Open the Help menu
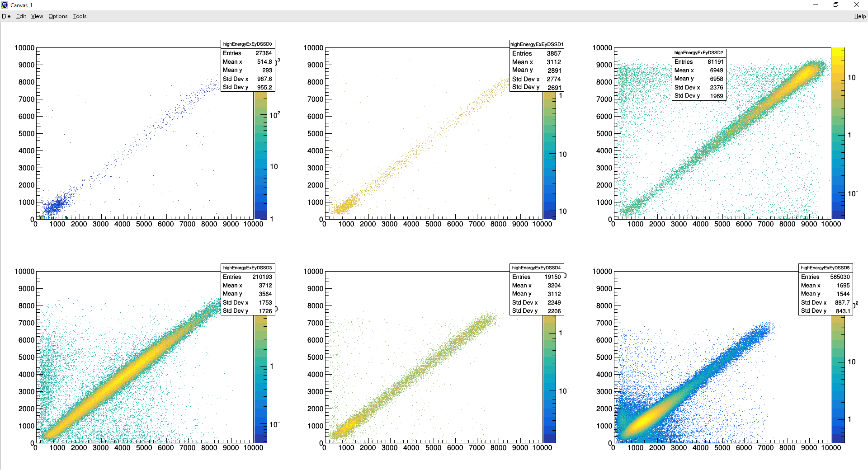 tap(860, 16)
